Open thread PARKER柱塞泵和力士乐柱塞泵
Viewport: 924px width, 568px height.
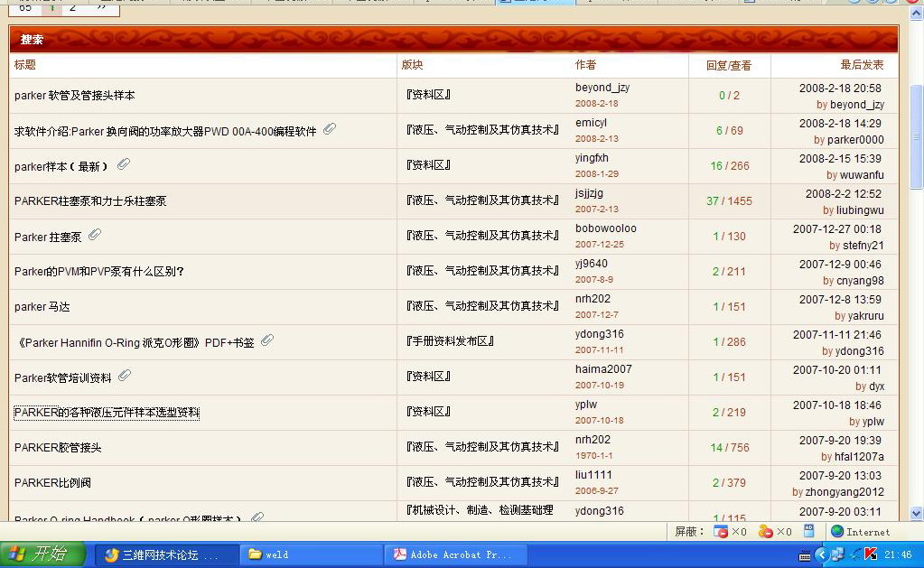coord(90,200)
